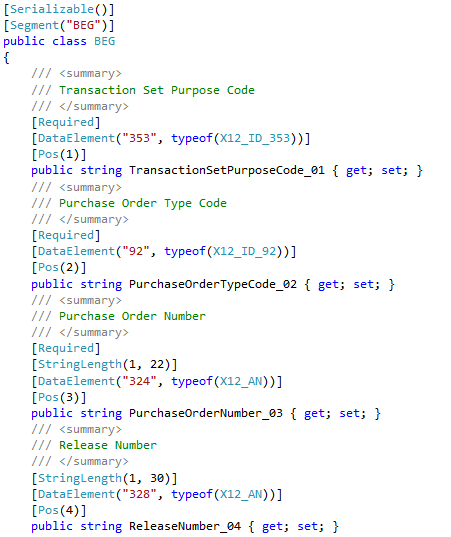Click the Pos(3) attribute
This screenshot has height=537, width=451.
pyautogui.click(x=59, y=397)
